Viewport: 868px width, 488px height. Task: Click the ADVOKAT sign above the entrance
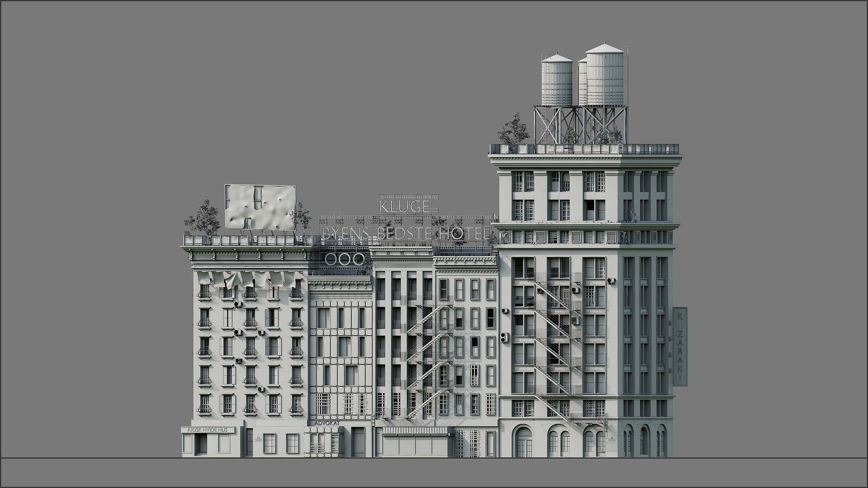[327, 423]
